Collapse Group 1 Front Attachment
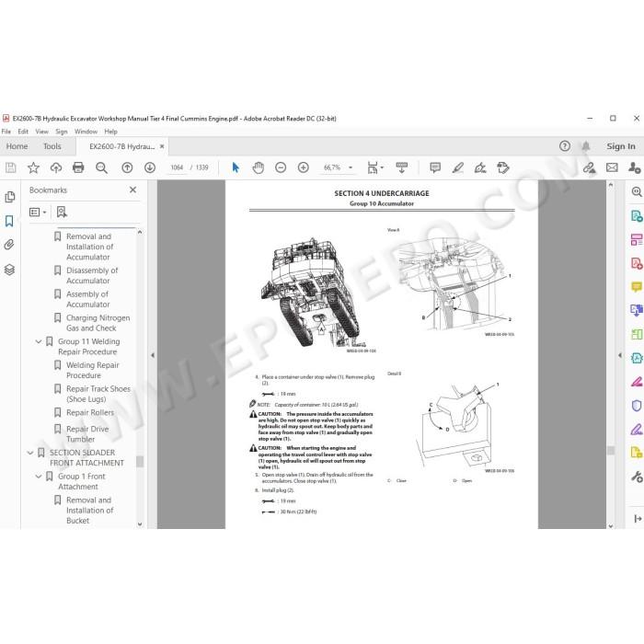Viewport: 644px width, 644px height. [39, 477]
